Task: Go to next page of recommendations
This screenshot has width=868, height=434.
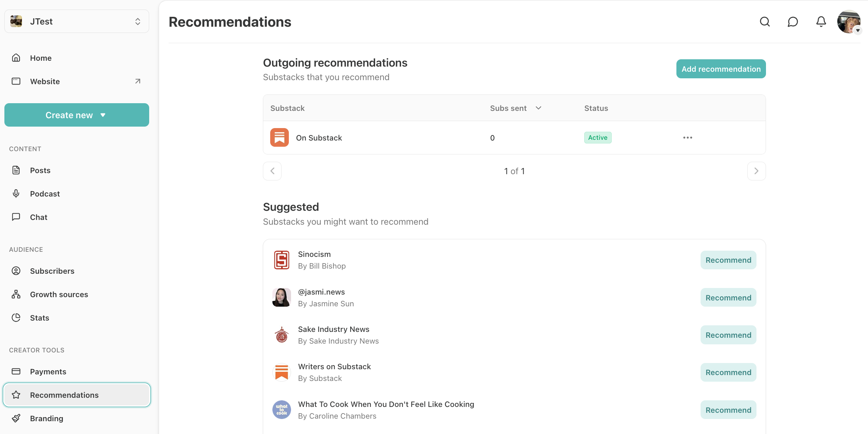Action: point(756,171)
